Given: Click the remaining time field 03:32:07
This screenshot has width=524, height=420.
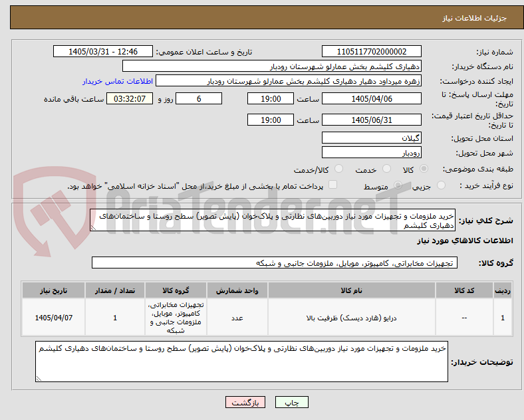Looking at the screenshot, I should tap(130, 98).
